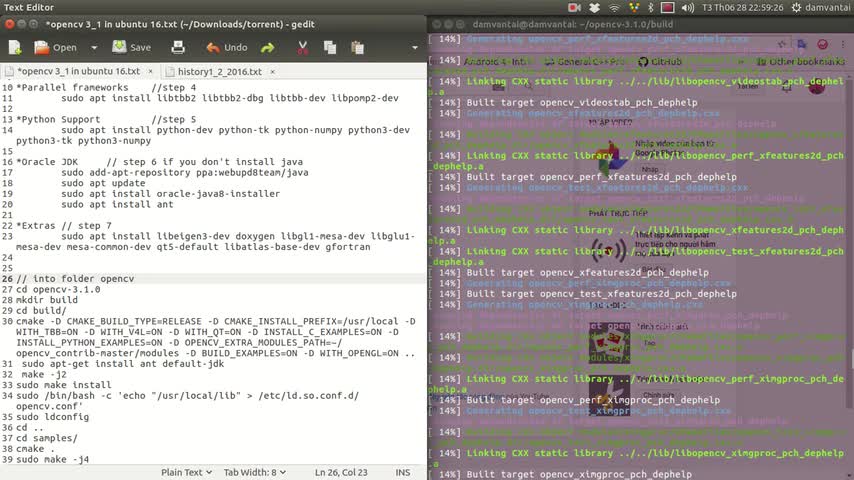The image size is (854, 480).
Task: Click the red screen indicator in top panel
Action: click(x=668, y=8)
